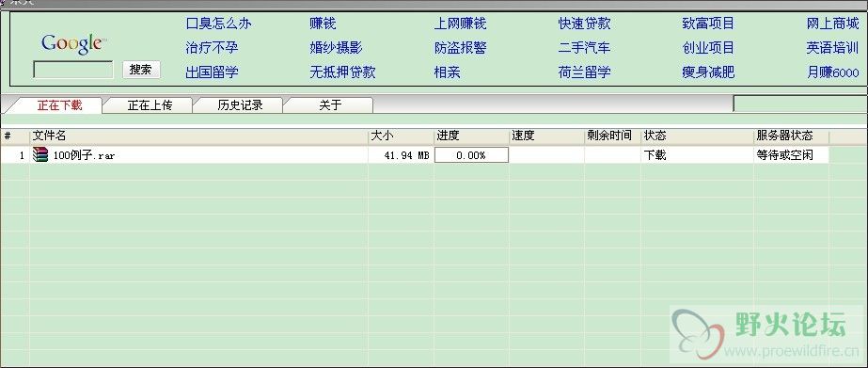Click the RAR archive icon for 100例子.rar
Viewport: 868px width, 368px height.
(40, 154)
